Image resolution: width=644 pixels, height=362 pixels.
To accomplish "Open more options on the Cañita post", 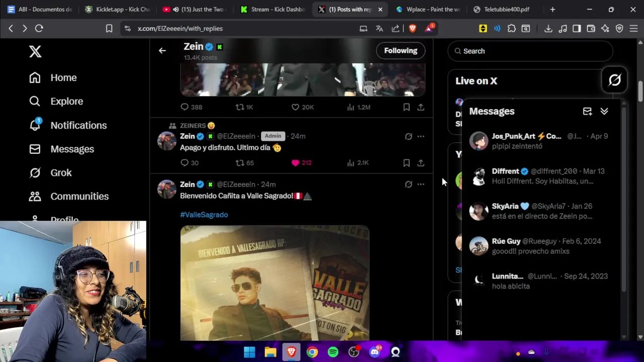I will [x=421, y=185].
